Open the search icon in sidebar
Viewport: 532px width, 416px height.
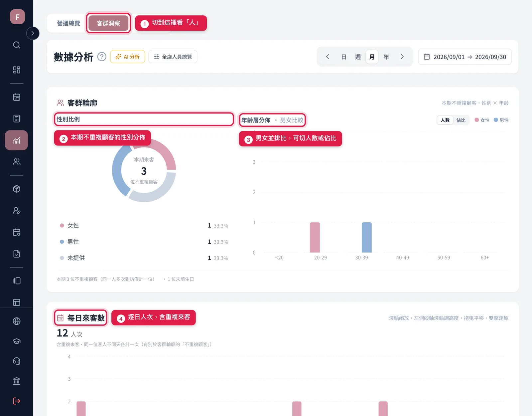coord(17,45)
